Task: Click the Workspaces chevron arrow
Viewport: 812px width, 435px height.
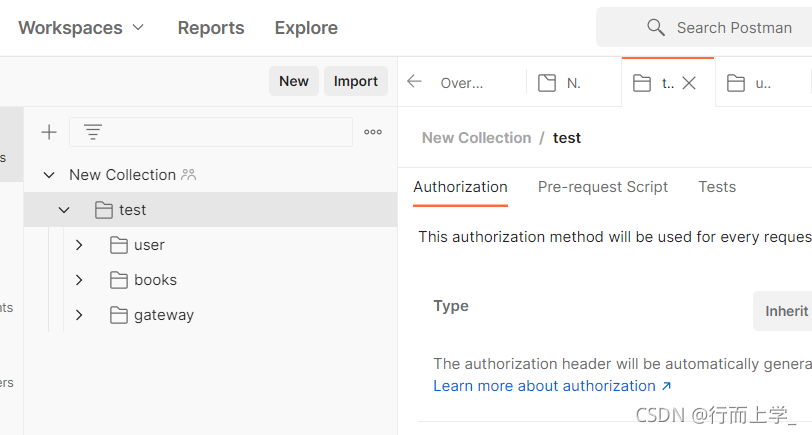Action: [138, 27]
